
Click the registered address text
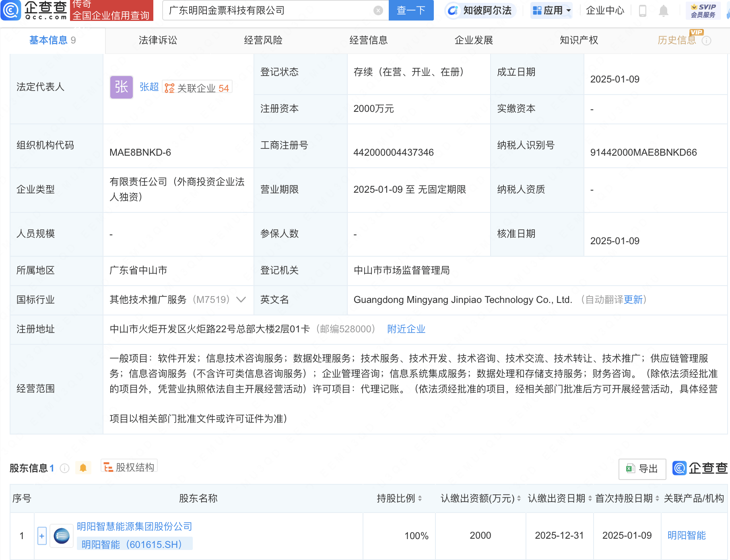tap(209, 329)
